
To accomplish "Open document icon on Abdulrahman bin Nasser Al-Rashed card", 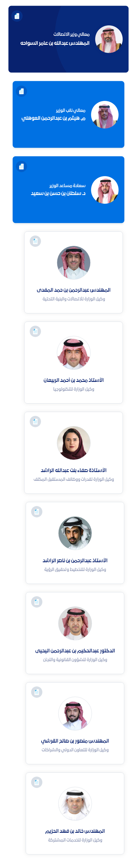I will 36,511.
